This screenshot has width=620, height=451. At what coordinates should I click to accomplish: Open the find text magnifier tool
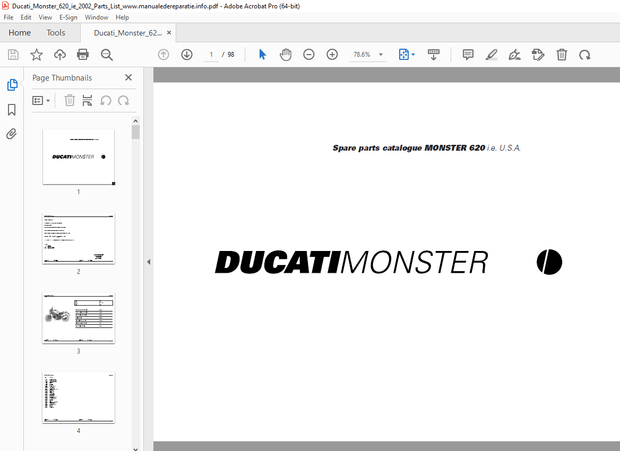click(107, 55)
